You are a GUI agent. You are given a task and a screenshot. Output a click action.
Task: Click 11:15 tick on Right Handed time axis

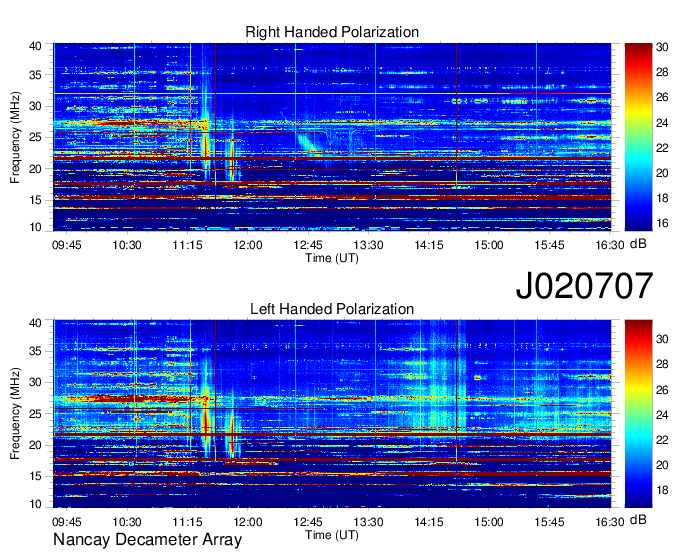(187, 245)
